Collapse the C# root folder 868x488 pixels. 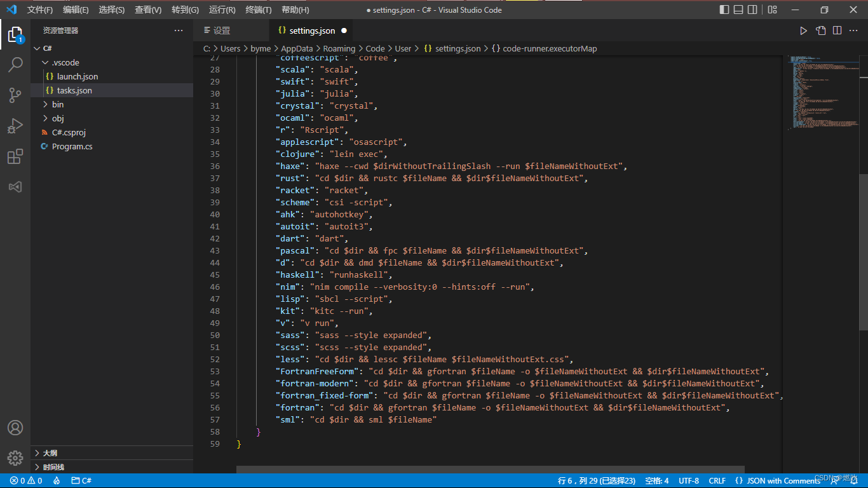[112, 48]
